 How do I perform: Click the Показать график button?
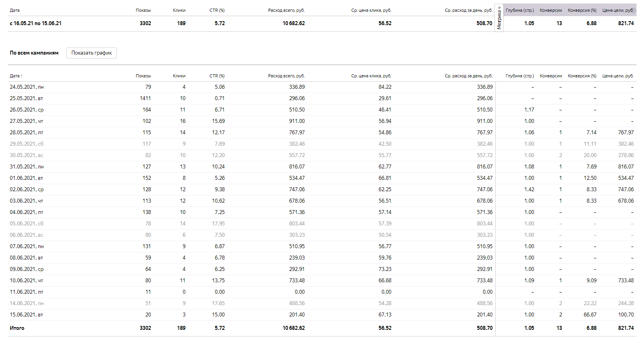pyautogui.click(x=91, y=53)
